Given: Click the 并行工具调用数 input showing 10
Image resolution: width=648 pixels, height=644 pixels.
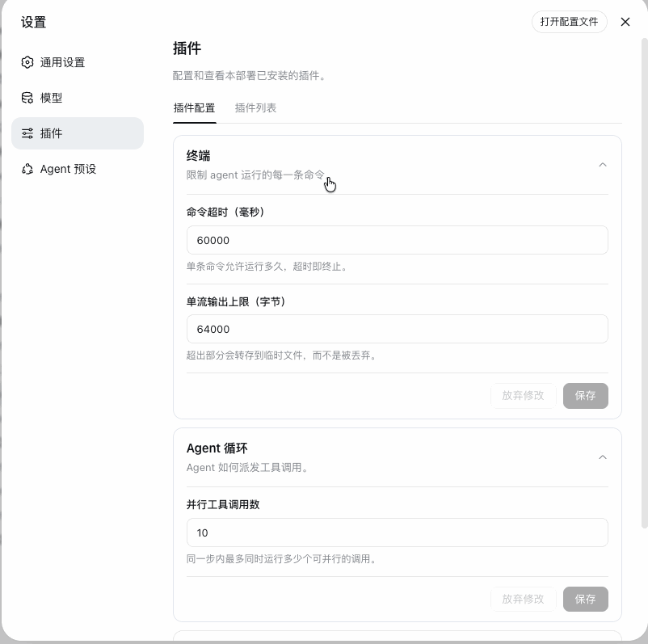Looking at the screenshot, I should click(x=397, y=532).
